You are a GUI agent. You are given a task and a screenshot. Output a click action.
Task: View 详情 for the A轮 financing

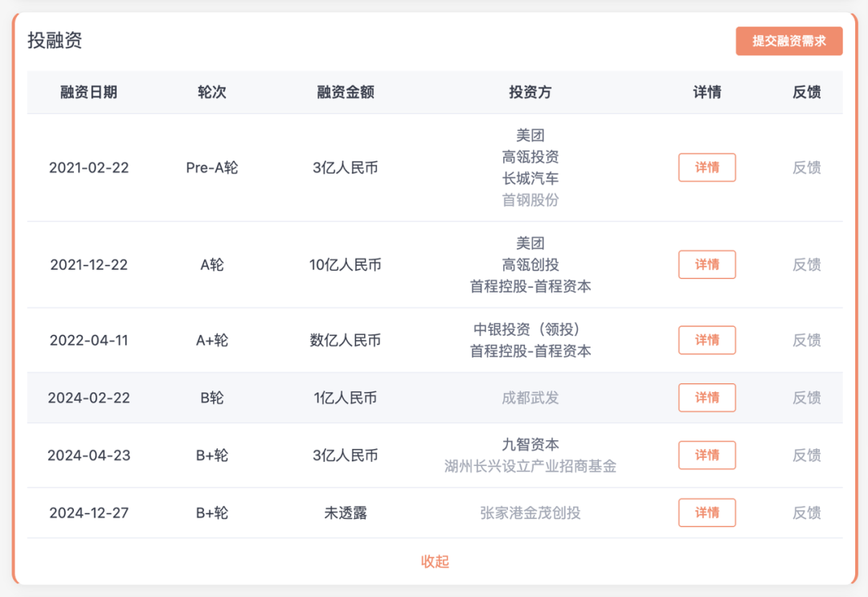[706, 264]
